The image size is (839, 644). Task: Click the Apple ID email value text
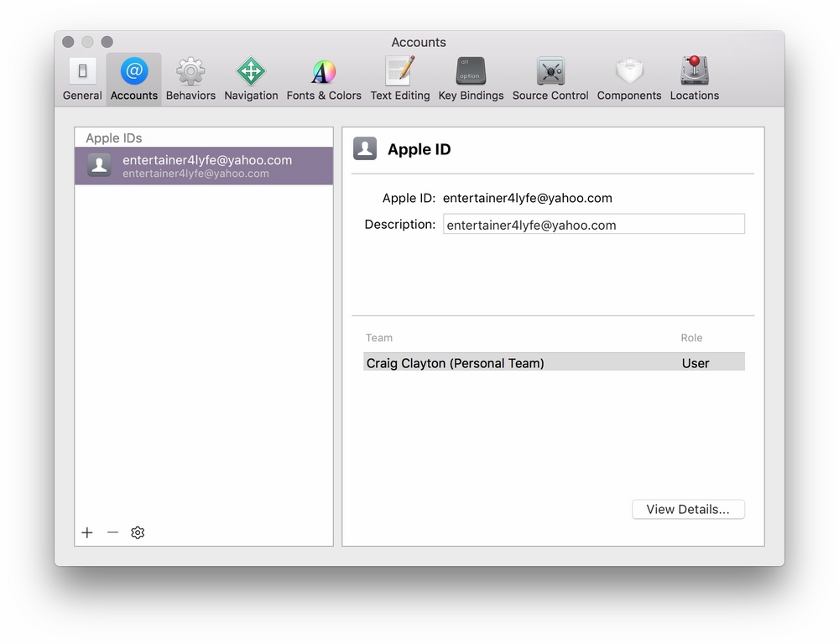[x=527, y=198]
